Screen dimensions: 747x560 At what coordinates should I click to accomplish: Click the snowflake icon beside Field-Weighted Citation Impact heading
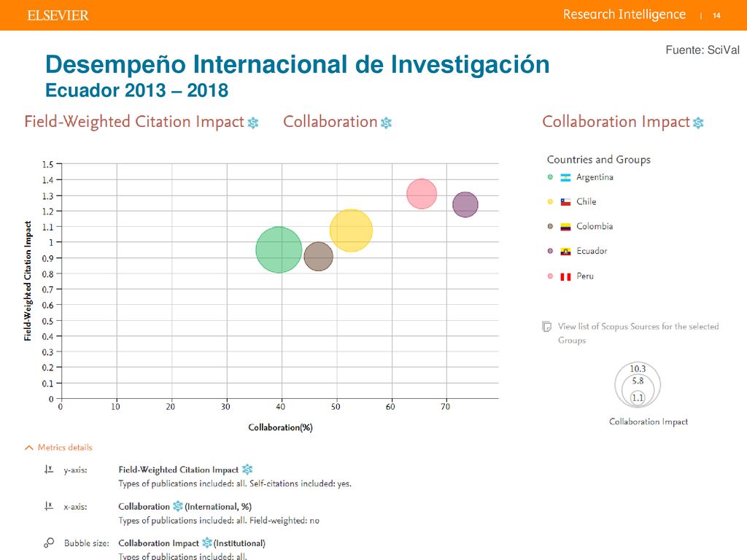coord(253,122)
